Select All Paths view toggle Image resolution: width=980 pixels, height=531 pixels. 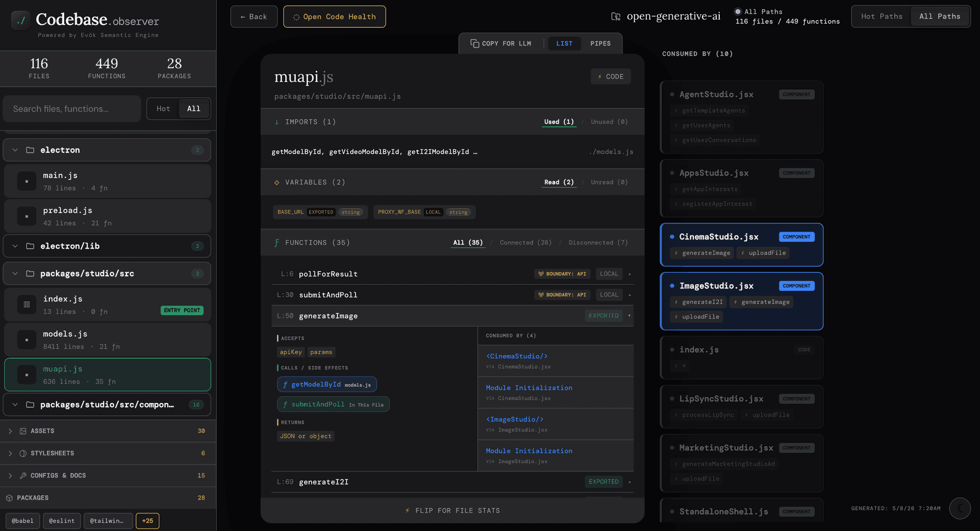pyautogui.click(x=940, y=16)
